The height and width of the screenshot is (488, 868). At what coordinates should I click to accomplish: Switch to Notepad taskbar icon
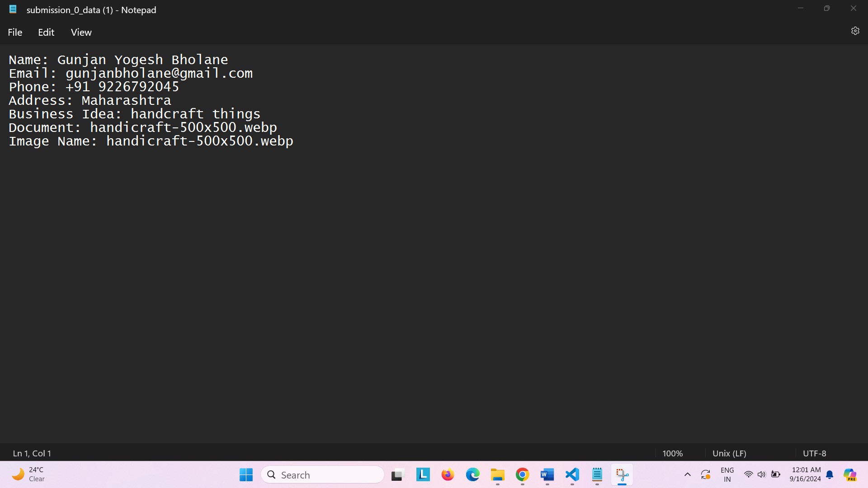(x=597, y=475)
